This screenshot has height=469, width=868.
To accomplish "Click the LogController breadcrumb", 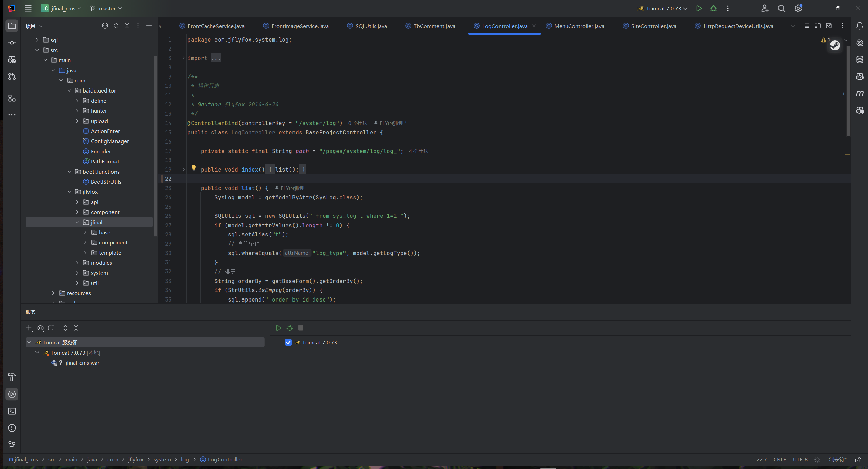I will 221,460.
